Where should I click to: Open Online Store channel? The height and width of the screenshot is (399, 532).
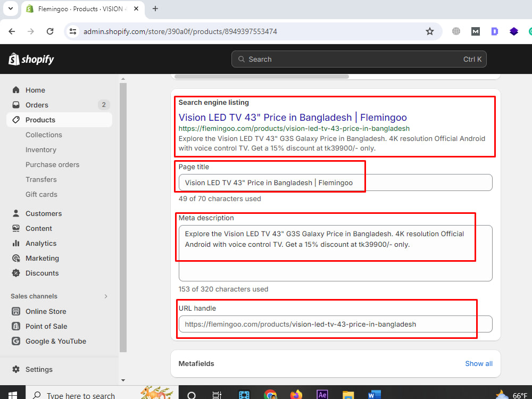point(46,311)
